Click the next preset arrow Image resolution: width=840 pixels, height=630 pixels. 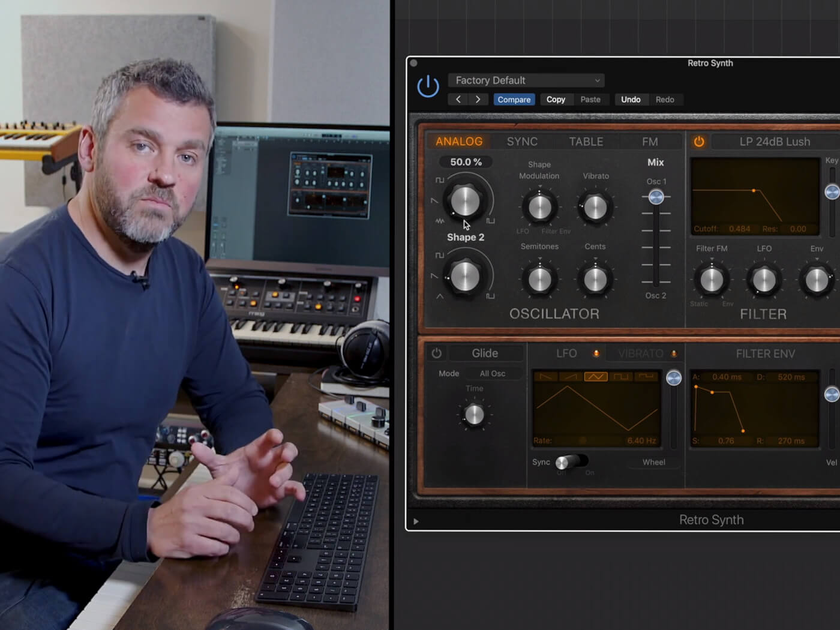click(478, 99)
